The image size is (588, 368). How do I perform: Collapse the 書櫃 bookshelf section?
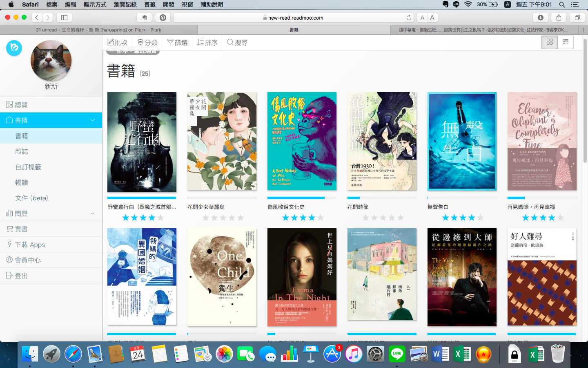(x=93, y=120)
